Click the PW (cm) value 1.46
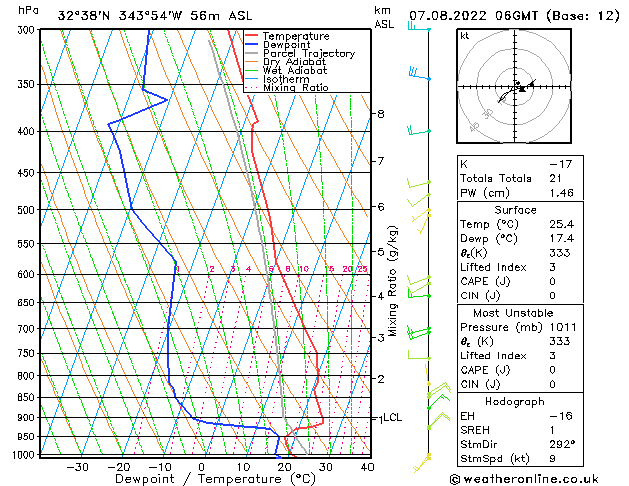 561,193
